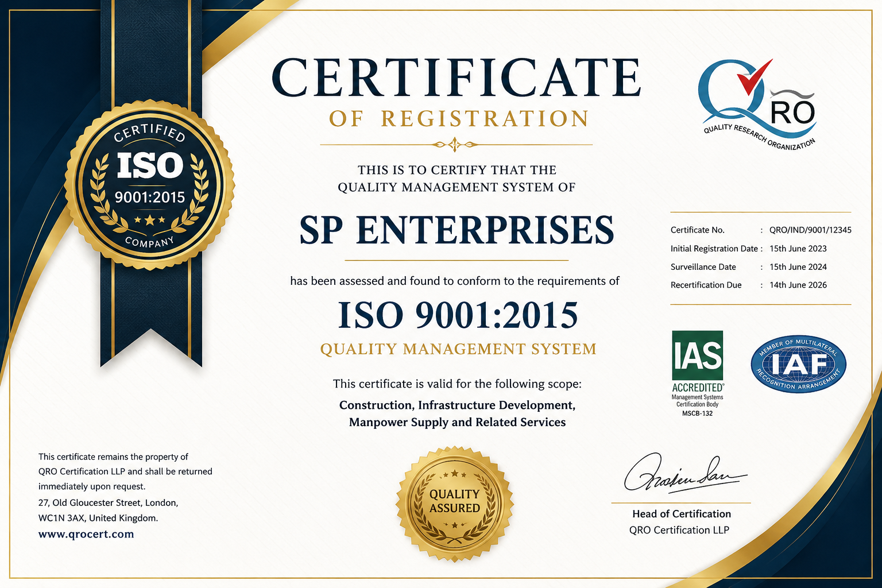Click the 'WC1N 3AX, United Kingdom.' line

[98, 518]
